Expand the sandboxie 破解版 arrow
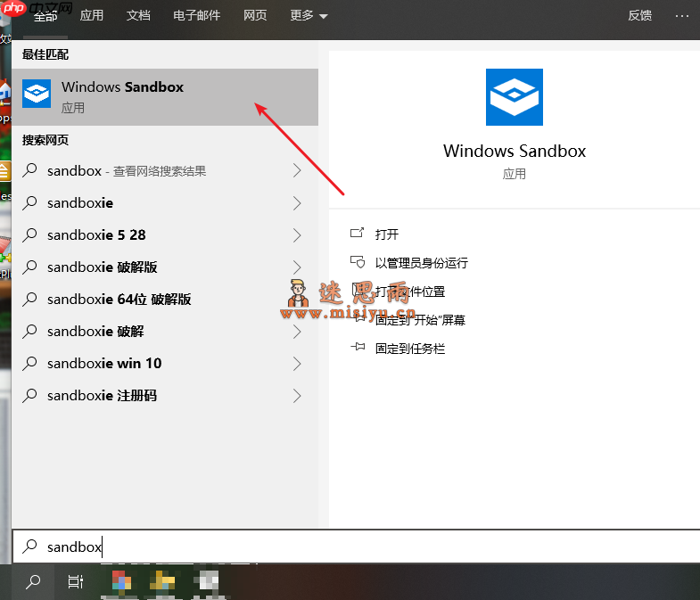This screenshot has width=700, height=600. coord(297,267)
